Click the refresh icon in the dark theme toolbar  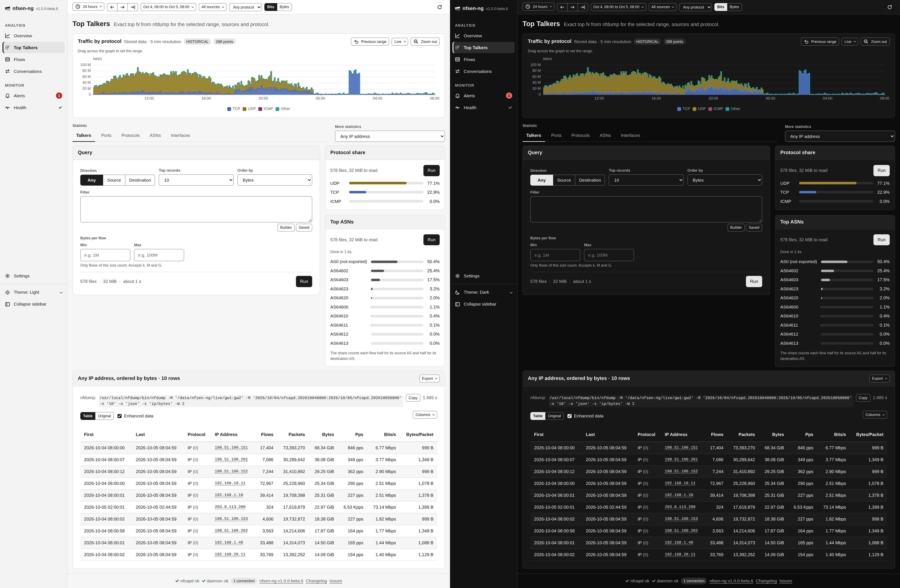pos(889,7)
